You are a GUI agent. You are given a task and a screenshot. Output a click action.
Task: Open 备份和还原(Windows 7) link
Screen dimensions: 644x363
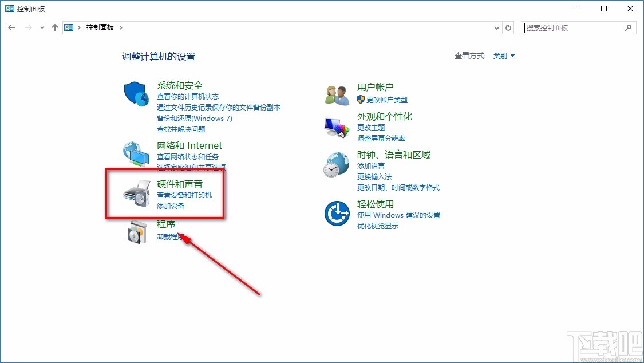pyautogui.click(x=194, y=118)
